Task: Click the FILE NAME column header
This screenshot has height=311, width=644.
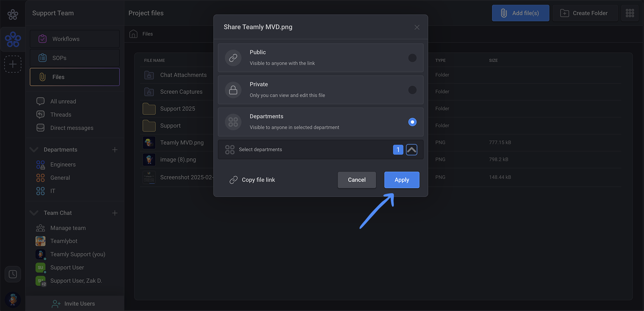Action: [x=154, y=60]
